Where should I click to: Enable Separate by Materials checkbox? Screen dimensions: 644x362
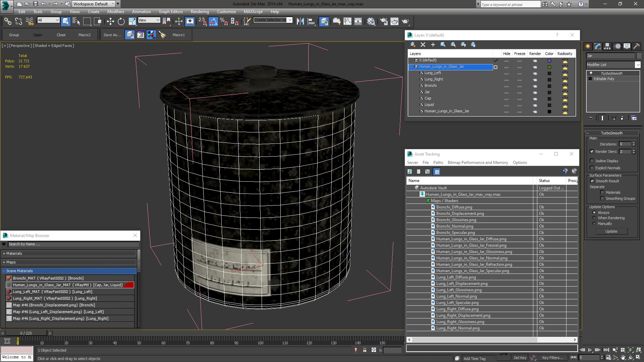pos(602,192)
